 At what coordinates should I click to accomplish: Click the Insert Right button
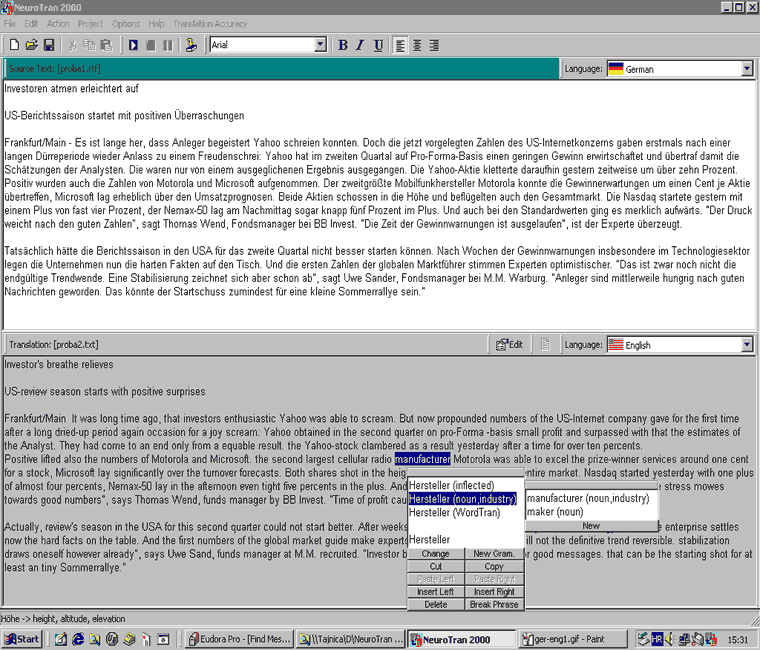(x=494, y=591)
